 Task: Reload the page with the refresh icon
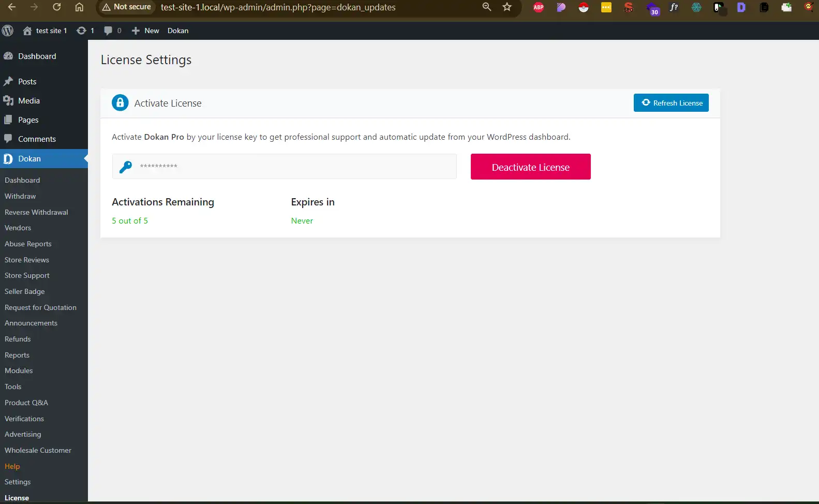[57, 7]
